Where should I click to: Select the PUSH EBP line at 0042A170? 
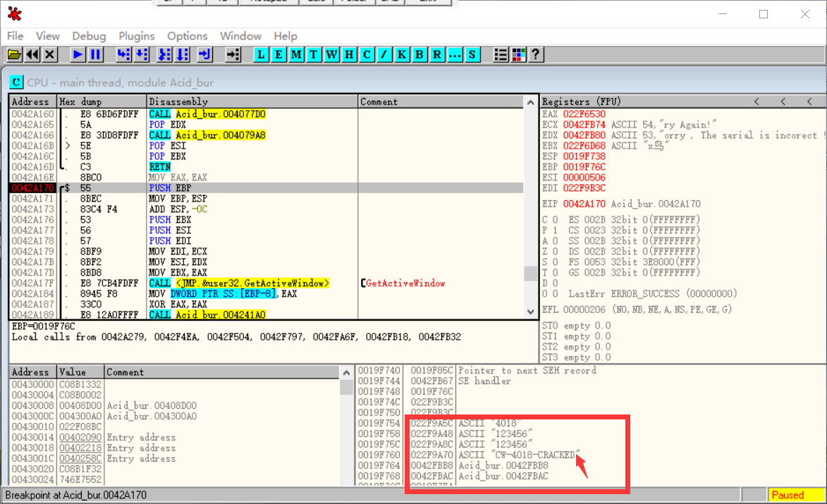[x=267, y=188]
